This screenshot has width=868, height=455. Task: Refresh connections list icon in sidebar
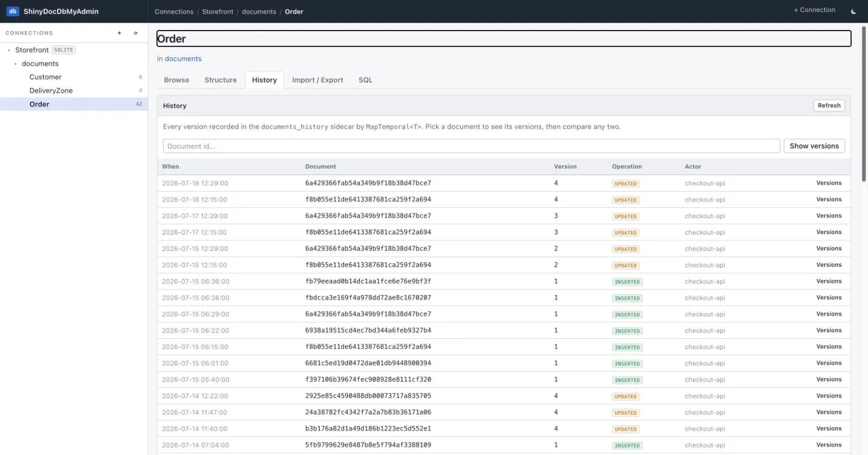click(135, 33)
